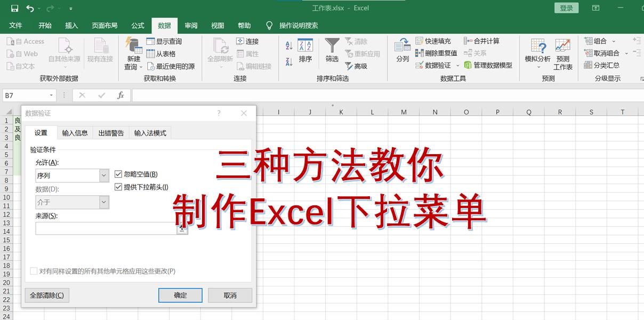Open the customize quick access toolbar arrow
The height and width of the screenshot is (320, 644).
pyautogui.click(x=71, y=9)
